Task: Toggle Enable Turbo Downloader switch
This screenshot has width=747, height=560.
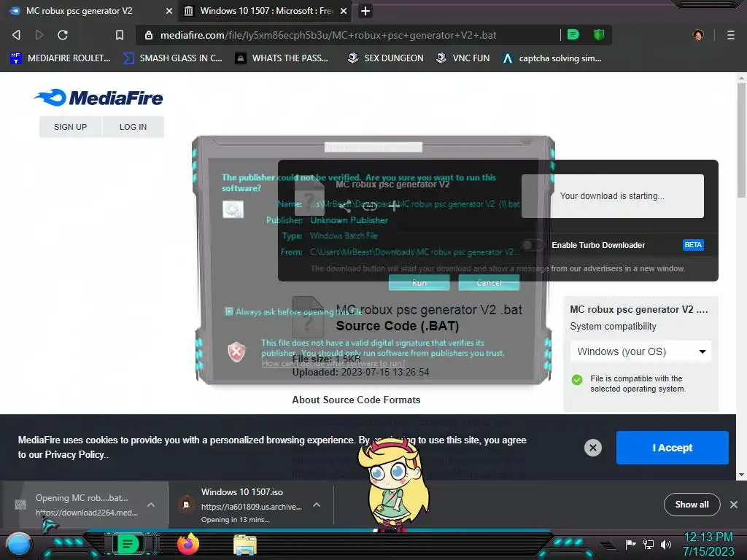Action: pos(532,245)
